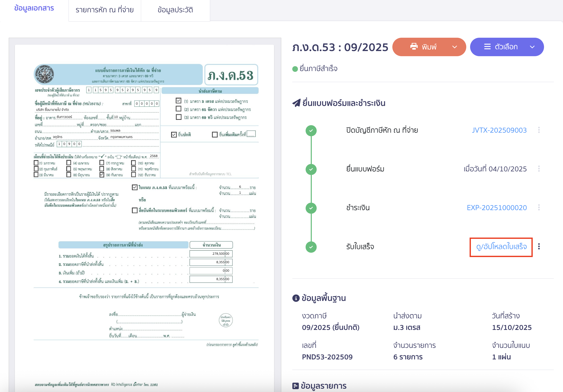This screenshot has height=392, width=563.
Task: Switch to the รายการหัก ณ ที่จ่าย tab
Action: [104, 10]
